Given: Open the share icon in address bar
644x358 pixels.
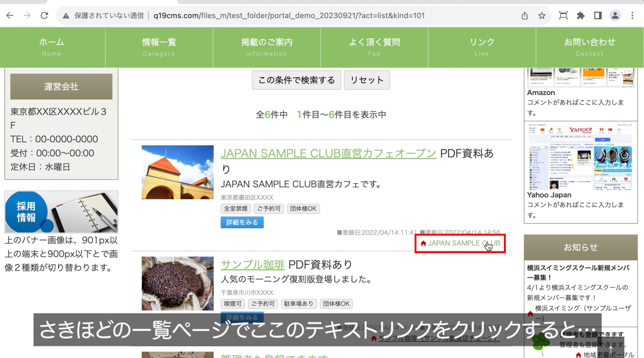Looking at the screenshot, I should coord(524,15).
